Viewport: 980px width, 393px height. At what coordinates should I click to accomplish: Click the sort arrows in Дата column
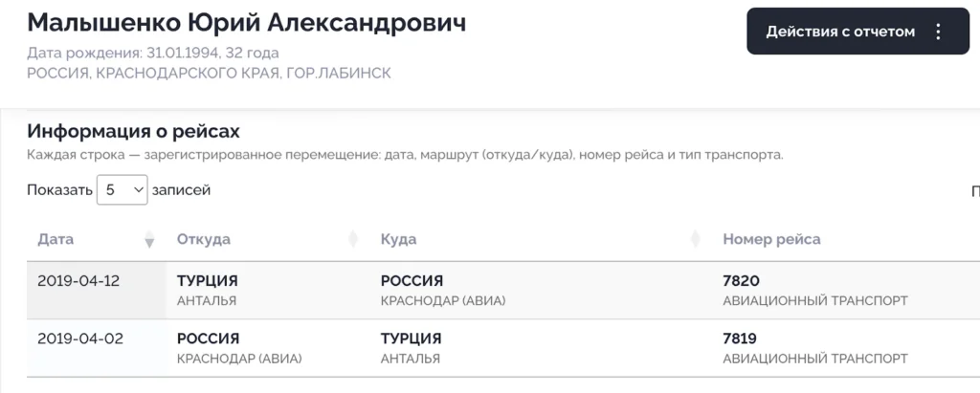148,240
